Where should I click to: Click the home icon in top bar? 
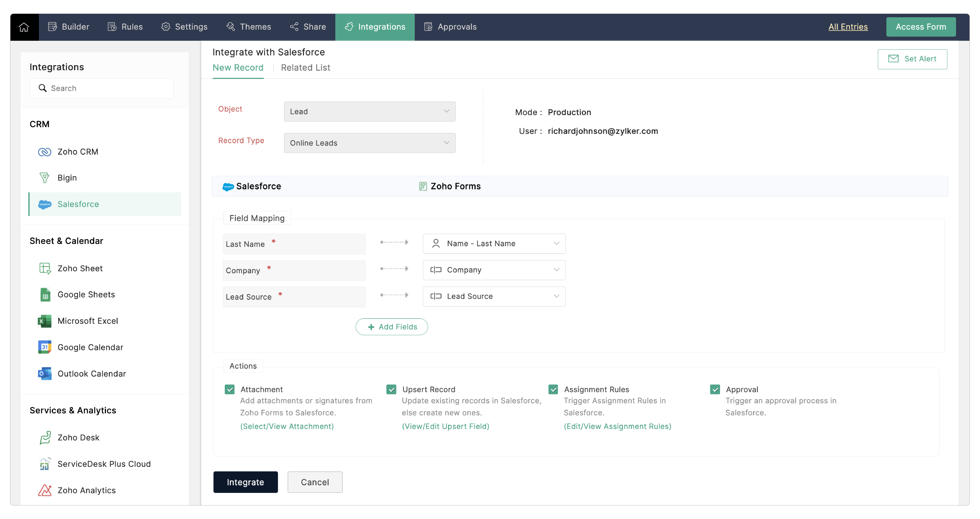click(x=24, y=27)
